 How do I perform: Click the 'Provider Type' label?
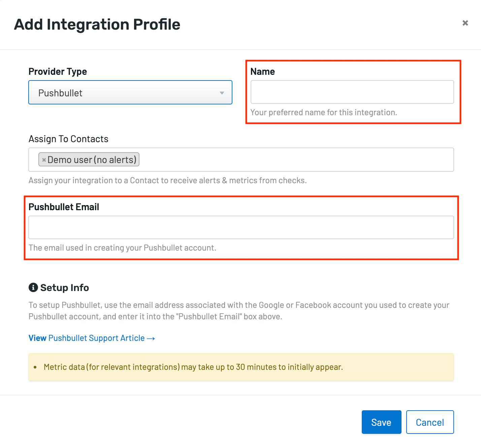click(58, 71)
